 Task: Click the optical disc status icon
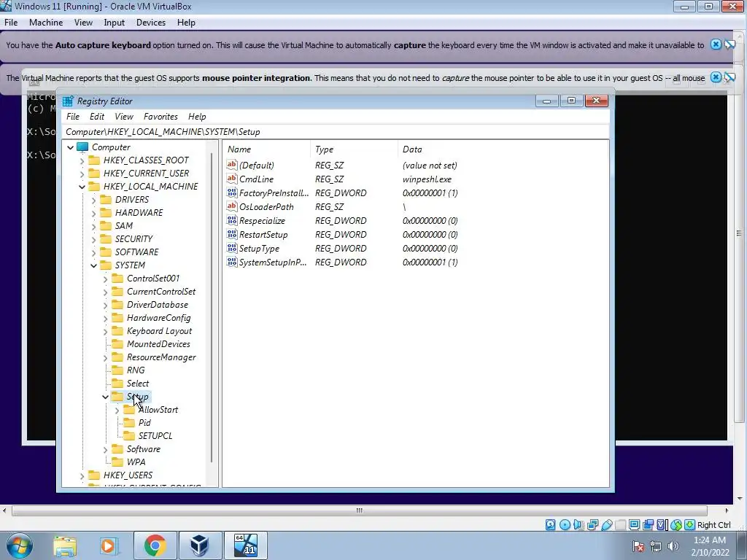pyautogui.click(x=565, y=525)
